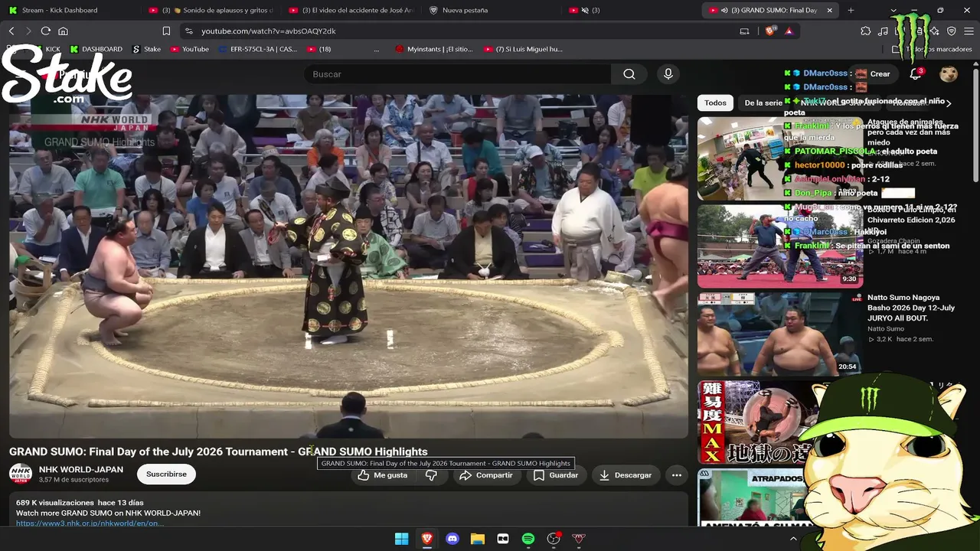Open the YouTube account avatar menu

[949, 74]
